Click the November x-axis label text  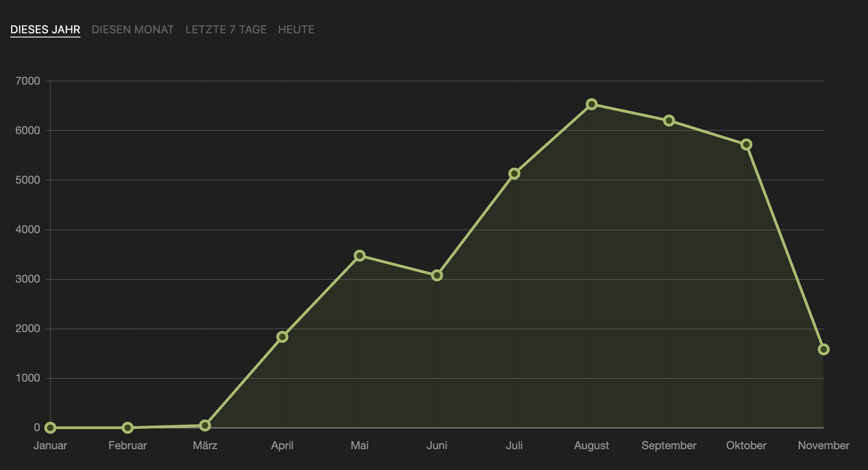pyautogui.click(x=823, y=445)
